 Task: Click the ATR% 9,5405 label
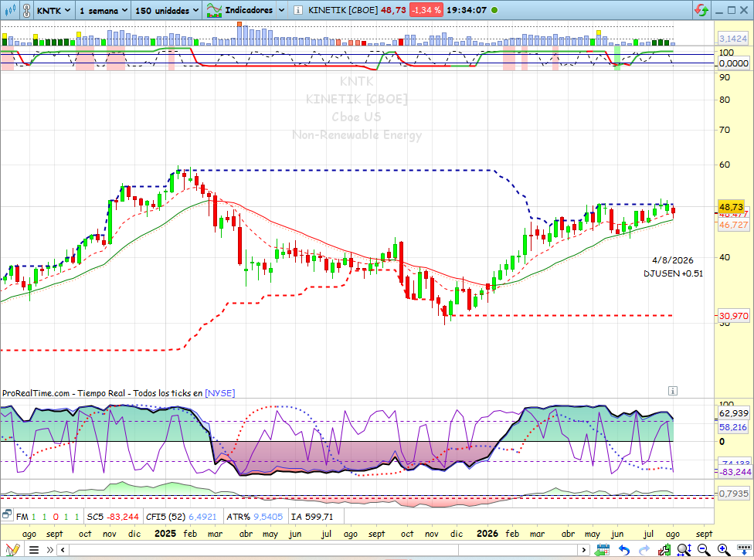pyautogui.click(x=254, y=517)
